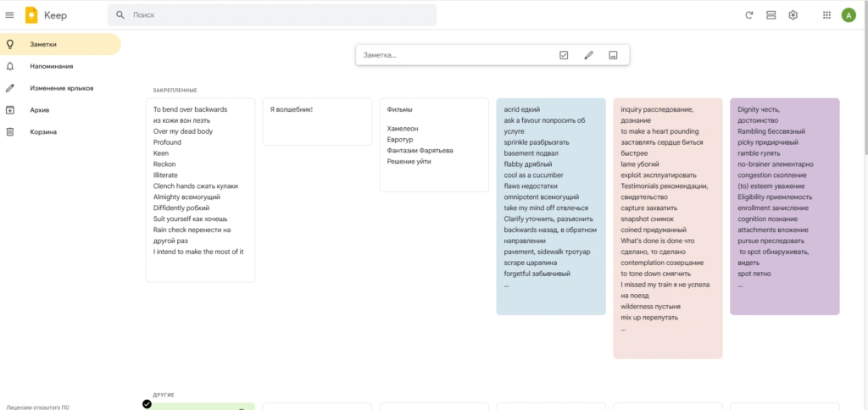Click the search magnifier icon
This screenshot has width=868, height=410.
120,15
